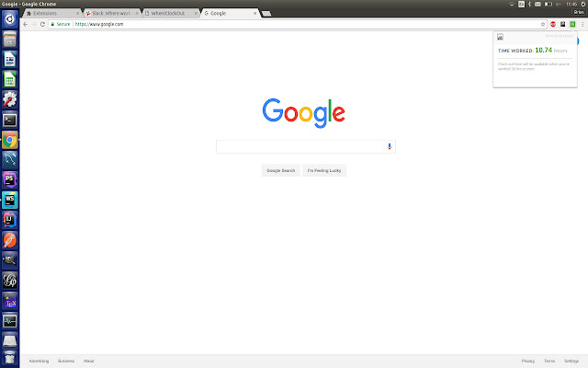Open a new tab
588x368 pixels.
[x=266, y=14]
